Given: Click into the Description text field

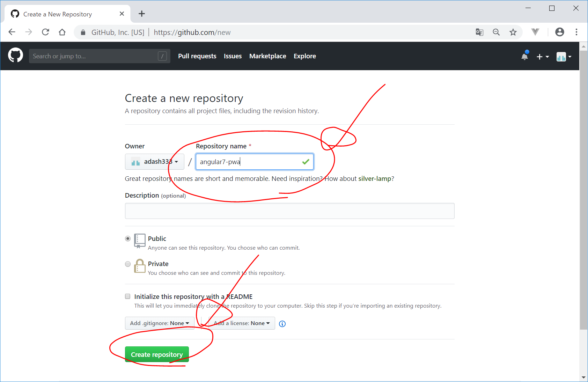Looking at the screenshot, I should click(289, 211).
